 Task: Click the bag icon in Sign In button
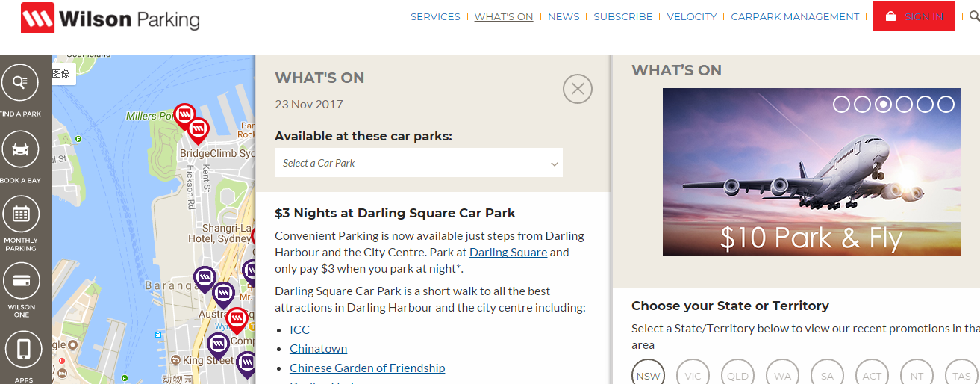coord(890,16)
